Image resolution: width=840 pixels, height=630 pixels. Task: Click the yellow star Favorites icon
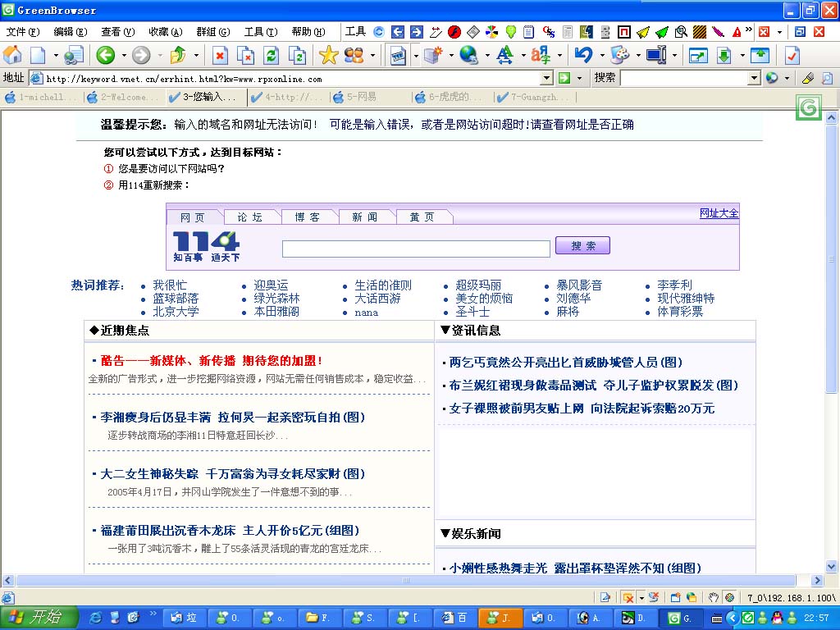point(328,55)
